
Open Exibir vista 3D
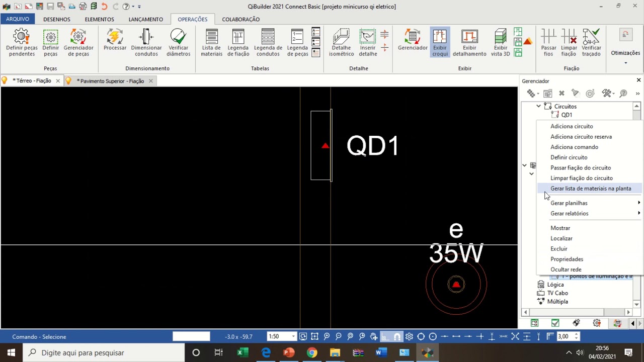500,42
